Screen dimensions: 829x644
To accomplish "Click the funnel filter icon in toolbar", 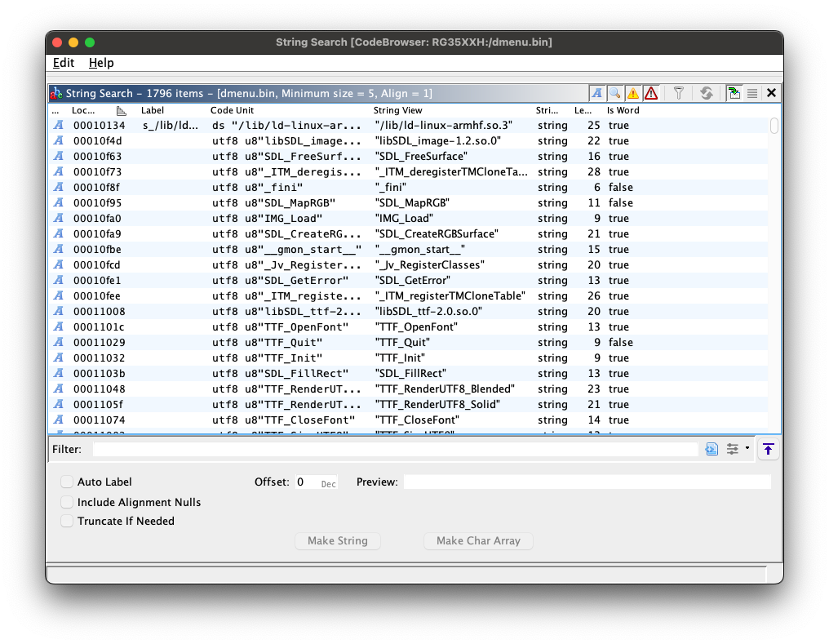I will coord(679,94).
